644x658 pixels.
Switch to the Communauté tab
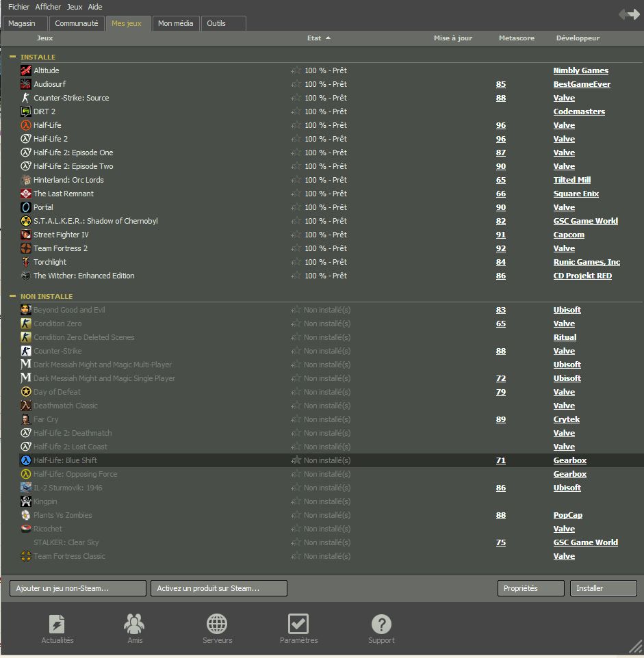pos(76,23)
